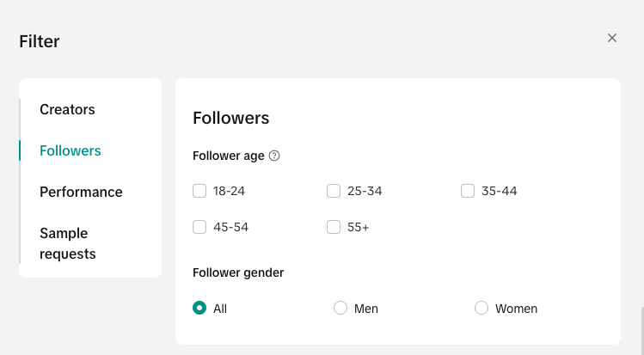Click the Filter dialog title

pos(40,40)
